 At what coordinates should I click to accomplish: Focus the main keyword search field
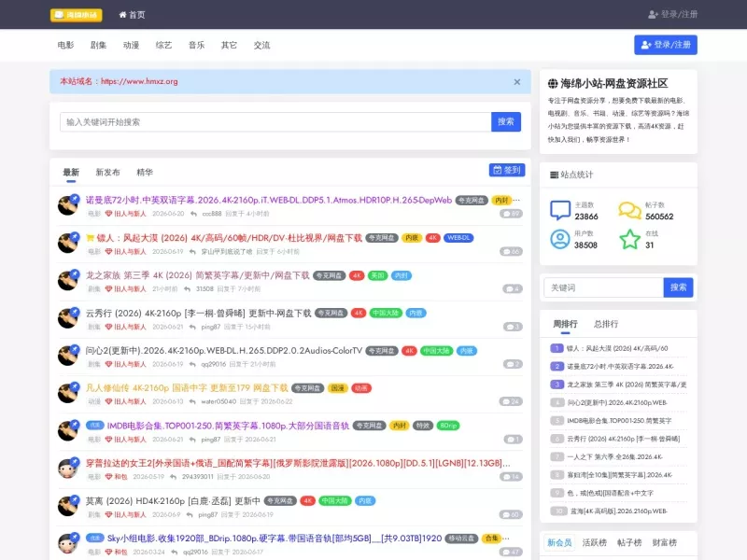(275, 122)
